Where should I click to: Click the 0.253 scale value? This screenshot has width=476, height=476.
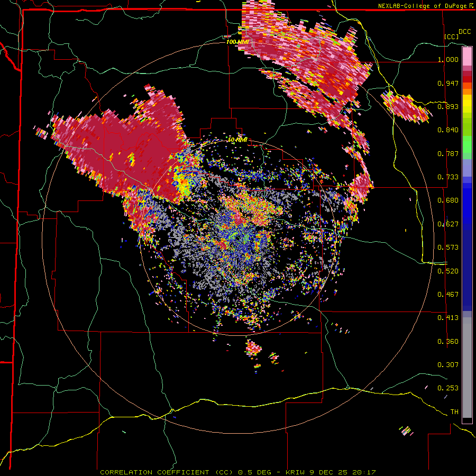coord(448,388)
